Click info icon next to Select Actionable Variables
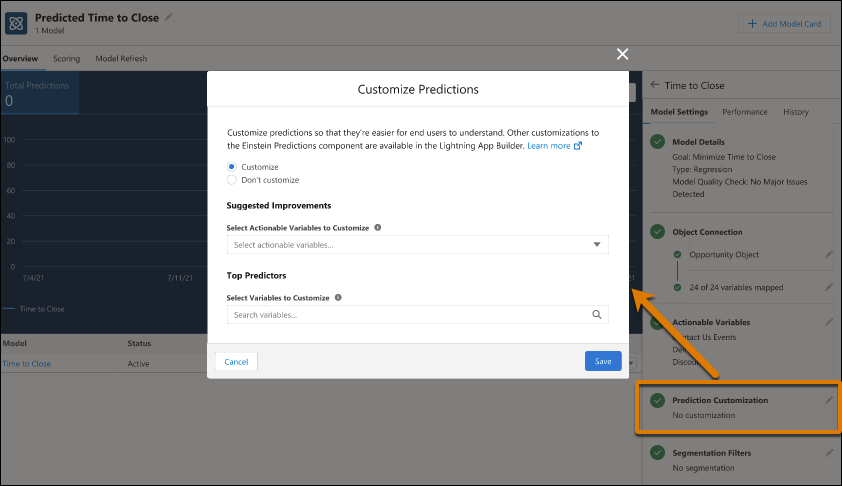This screenshot has width=842, height=486. pos(378,227)
